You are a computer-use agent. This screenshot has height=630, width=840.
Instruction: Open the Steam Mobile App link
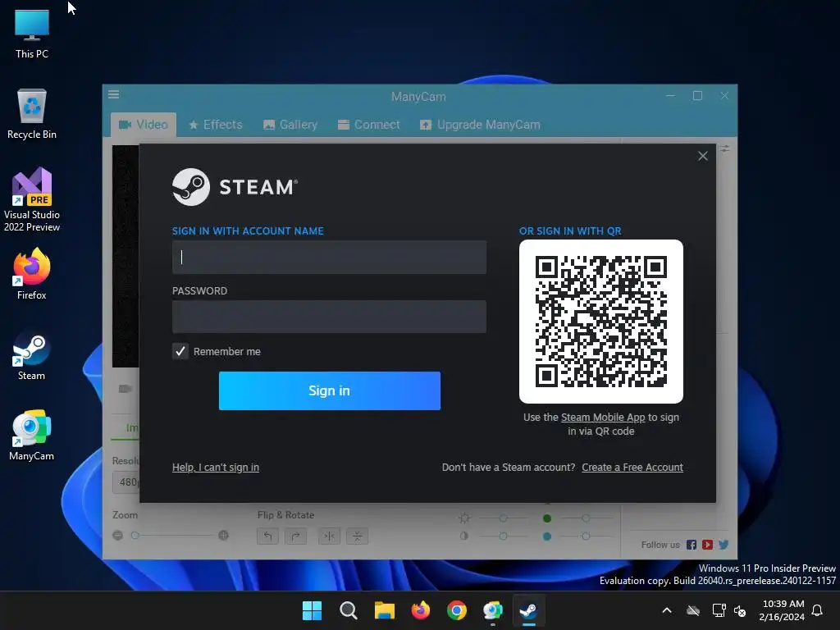603,418
